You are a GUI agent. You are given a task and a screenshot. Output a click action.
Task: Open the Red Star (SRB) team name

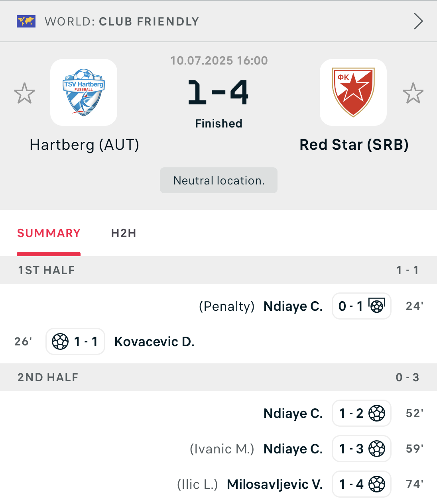(x=354, y=145)
